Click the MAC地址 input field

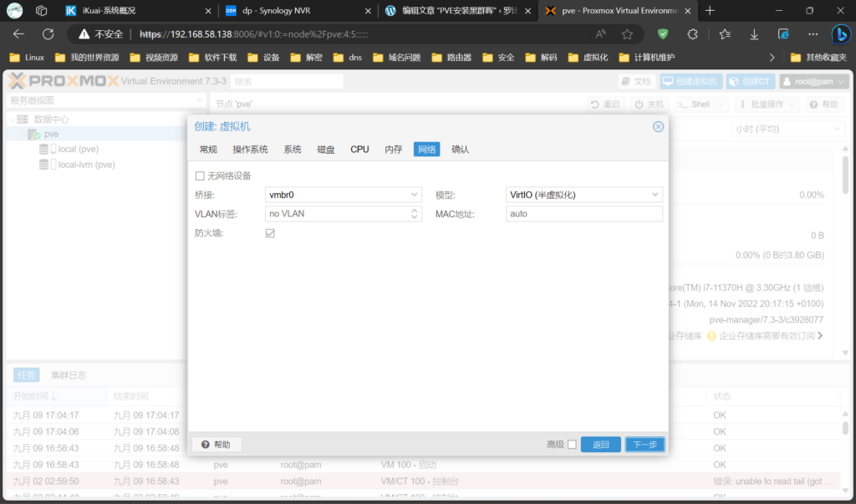(x=583, y=214)
